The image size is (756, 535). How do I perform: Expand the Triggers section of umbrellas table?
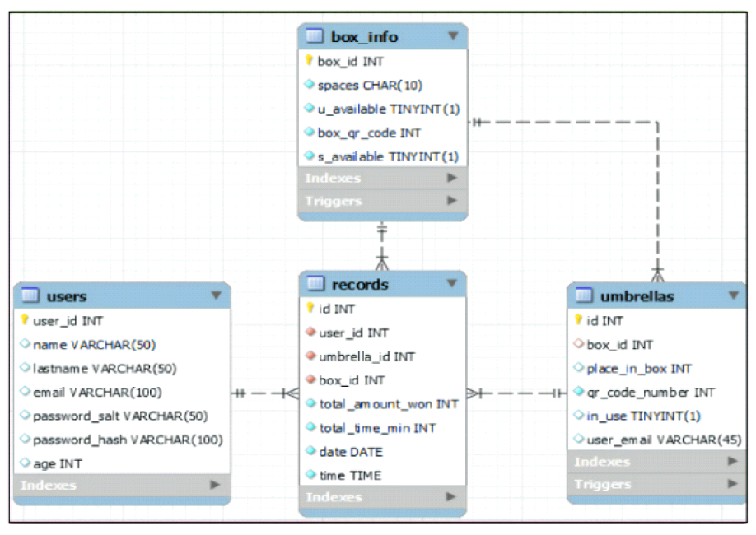(732, 485)
